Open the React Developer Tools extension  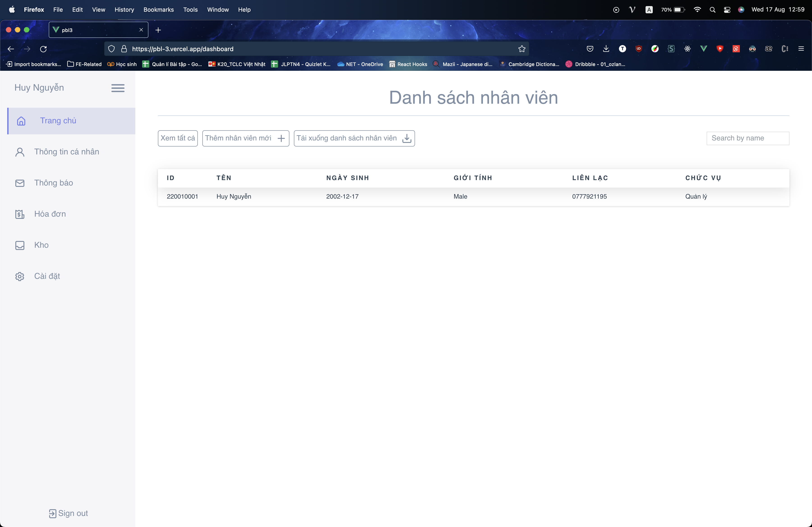687,49
